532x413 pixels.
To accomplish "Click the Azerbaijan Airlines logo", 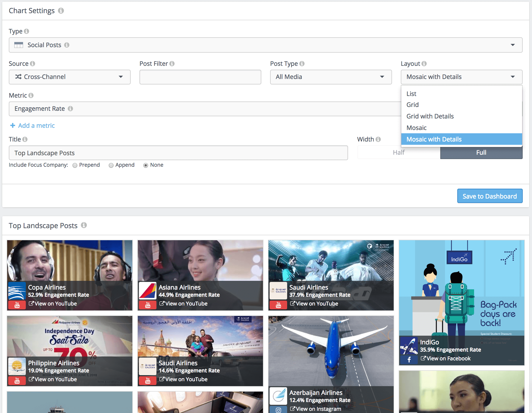I will 278,396.
